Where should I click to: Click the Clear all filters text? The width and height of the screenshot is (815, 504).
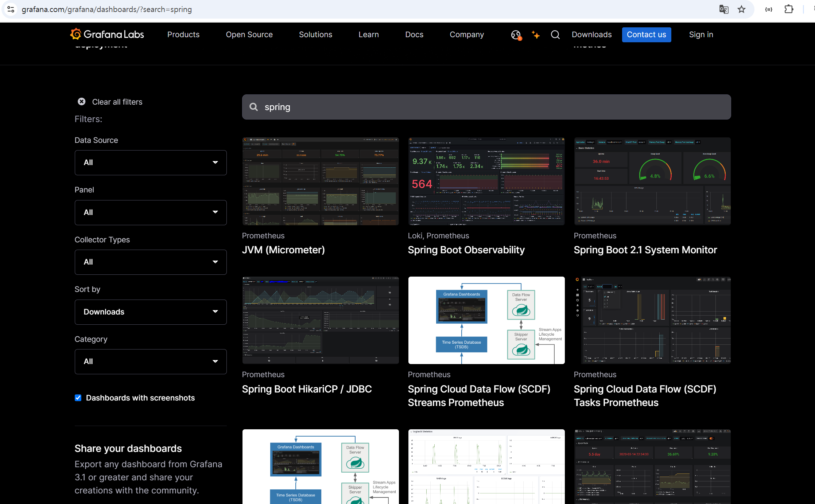(x=117, y=102)
